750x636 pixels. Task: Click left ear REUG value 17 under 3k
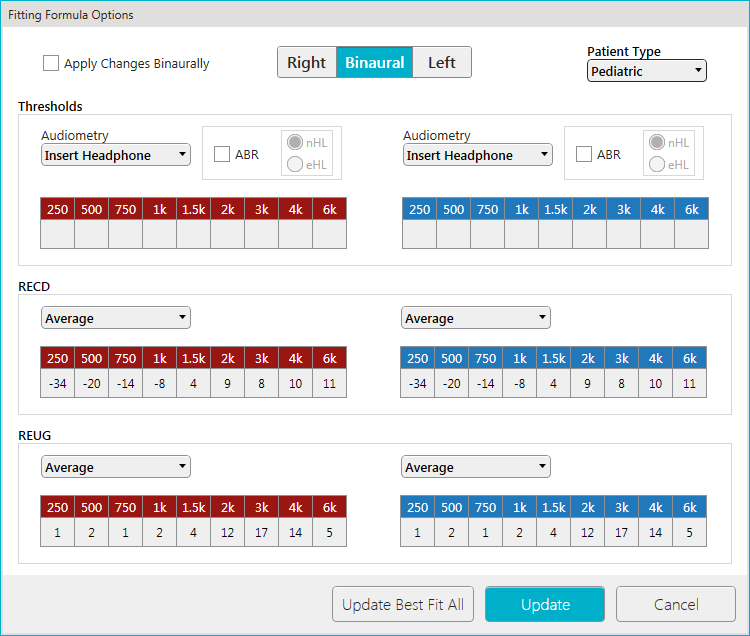pos(621,532)
